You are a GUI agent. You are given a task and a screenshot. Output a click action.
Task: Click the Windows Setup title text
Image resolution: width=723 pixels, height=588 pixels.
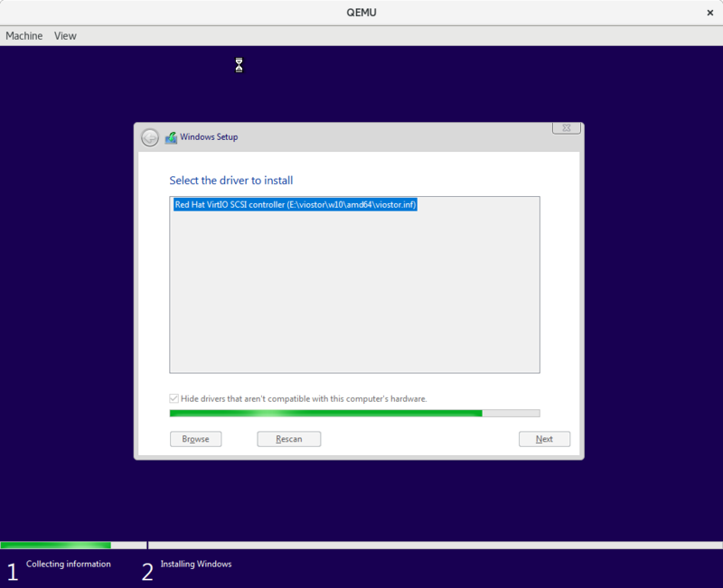209,137
